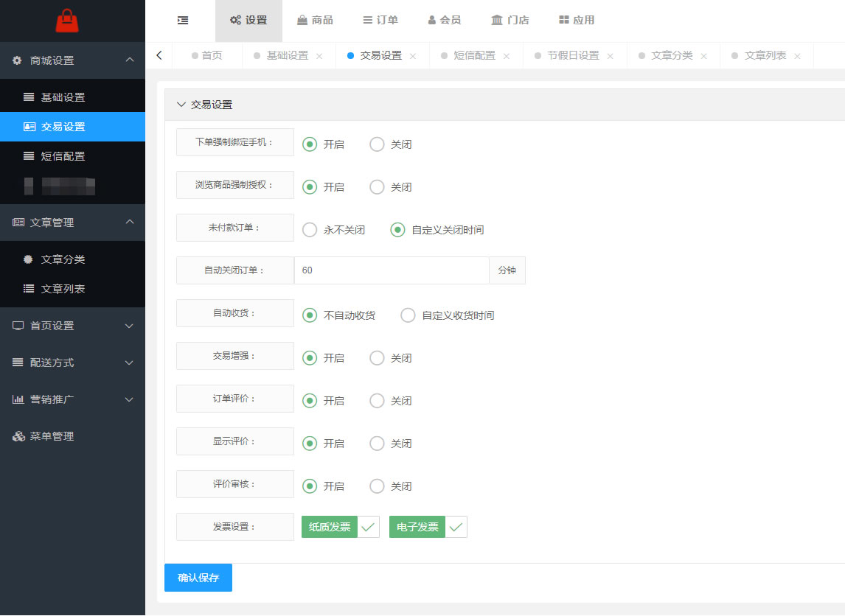Open the 门店 top menu
Viewport: 845px width, 616px height.
click(510, 21)
